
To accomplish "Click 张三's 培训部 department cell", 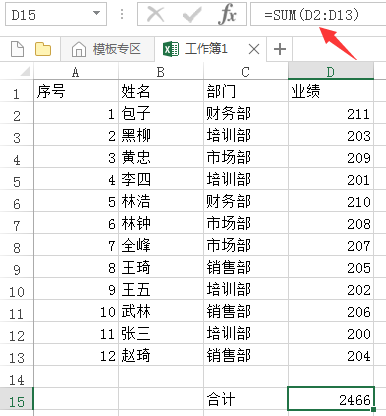I will point(246,333).
